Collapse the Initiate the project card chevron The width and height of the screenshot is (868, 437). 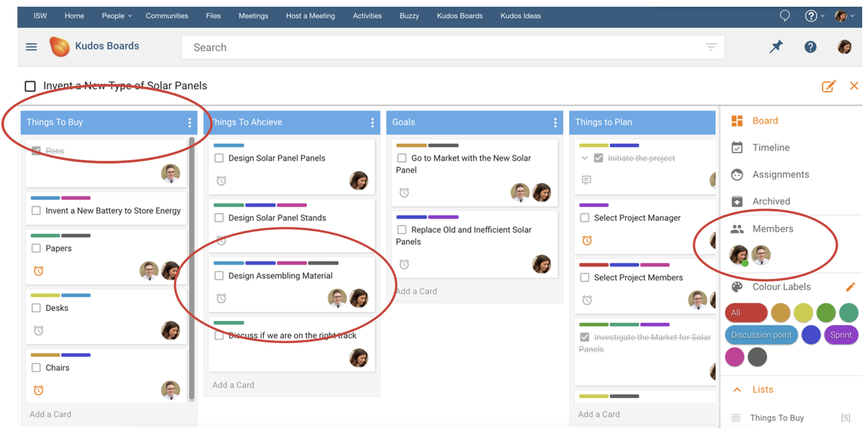(584, 158)
